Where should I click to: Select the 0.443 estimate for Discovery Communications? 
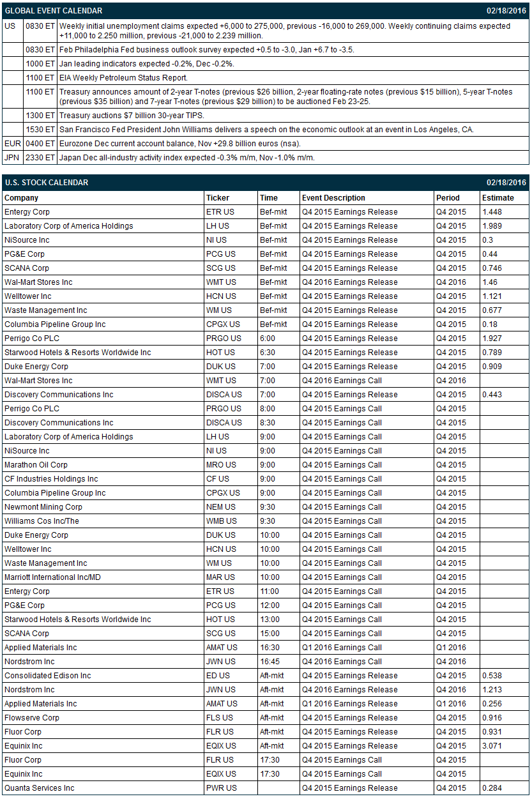tap(492, 395)
